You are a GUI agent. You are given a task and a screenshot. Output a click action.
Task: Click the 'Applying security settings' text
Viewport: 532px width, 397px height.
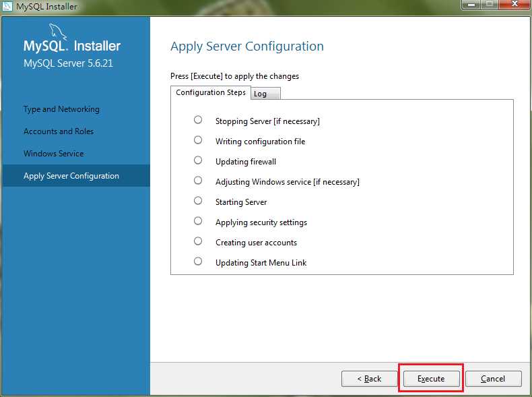coord(261,222)
